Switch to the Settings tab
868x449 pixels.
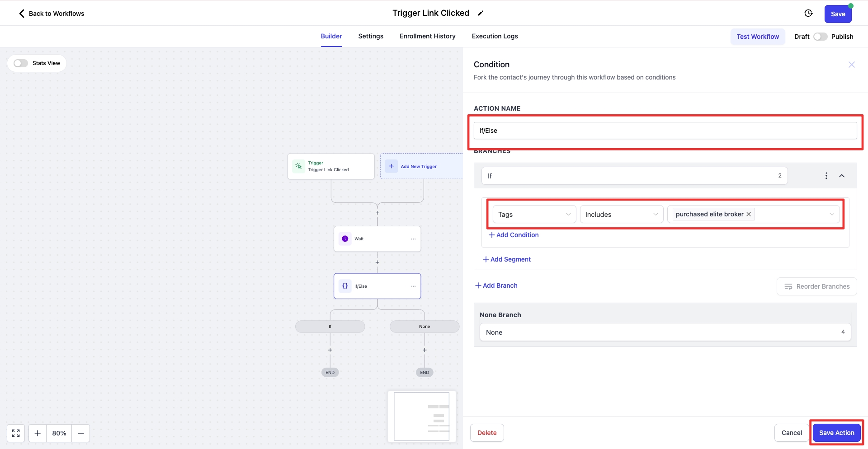point(371,36)
